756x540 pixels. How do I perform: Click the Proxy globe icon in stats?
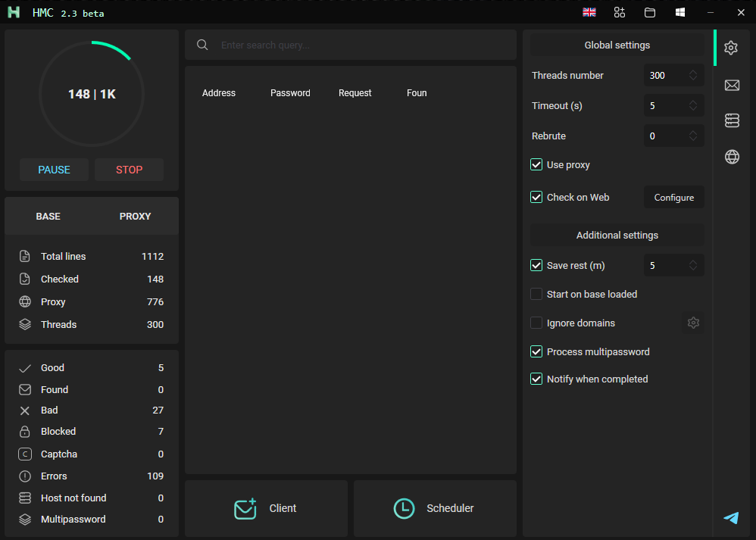(x=25, y=302)
